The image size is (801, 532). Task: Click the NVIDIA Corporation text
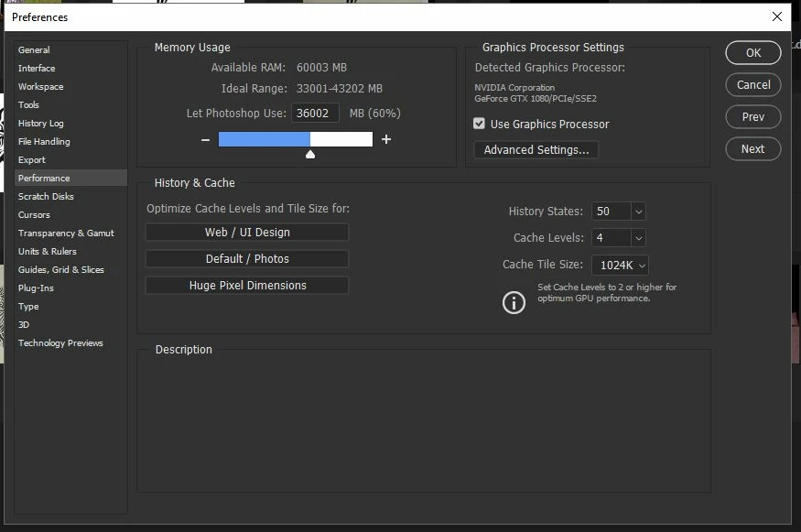click(514, 87)
